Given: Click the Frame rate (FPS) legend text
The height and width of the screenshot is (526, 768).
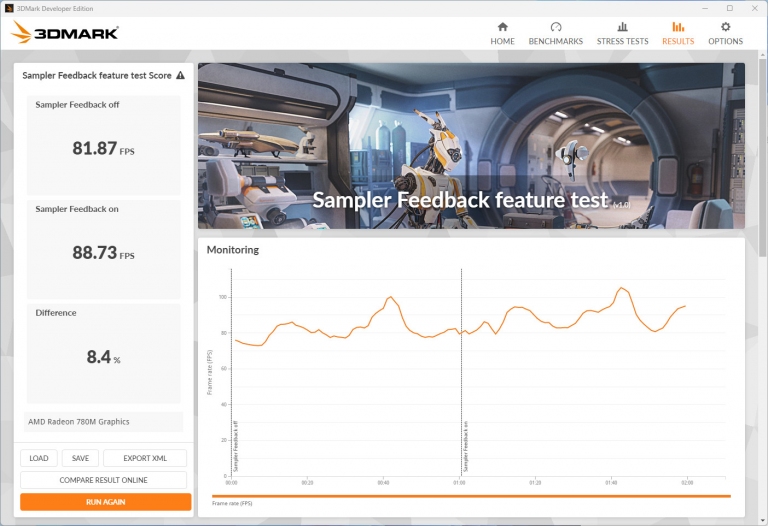Looking at the screenshot, I should (232, 503).
